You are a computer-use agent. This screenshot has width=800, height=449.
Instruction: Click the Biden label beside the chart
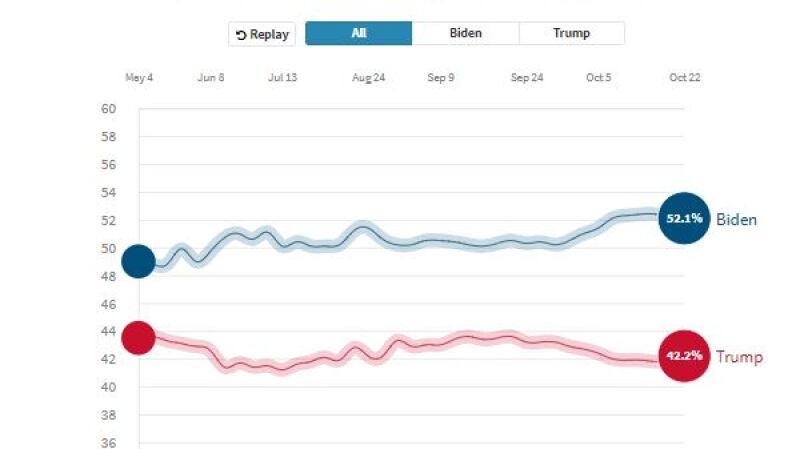coord(736,220)
